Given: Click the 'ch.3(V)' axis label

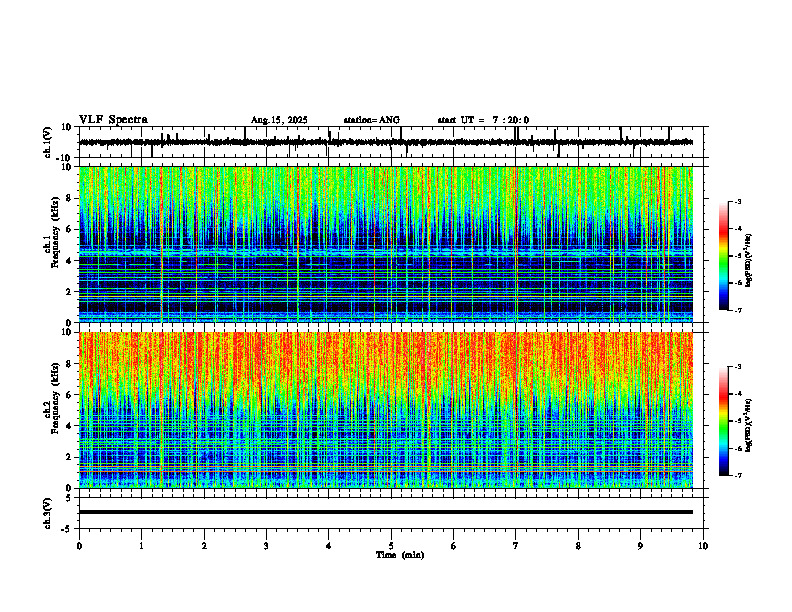Looking at the screenshot, I should [48, 513].
